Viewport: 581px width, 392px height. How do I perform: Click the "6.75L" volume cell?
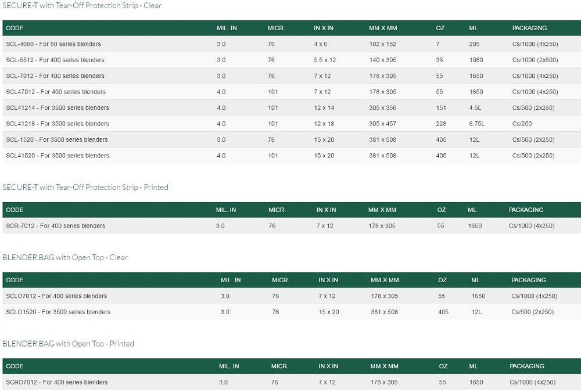point(477,124)
